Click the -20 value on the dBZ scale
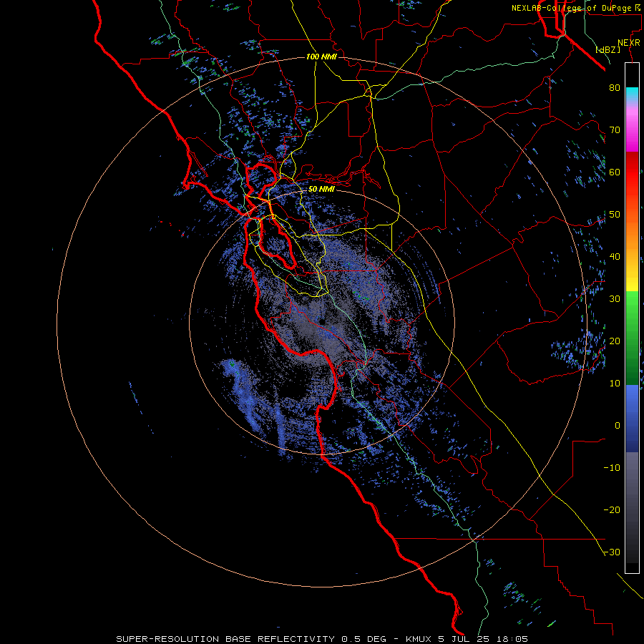The height and width of the screenshot is (644, 644). pyautogui.click(x=612, y=510)
